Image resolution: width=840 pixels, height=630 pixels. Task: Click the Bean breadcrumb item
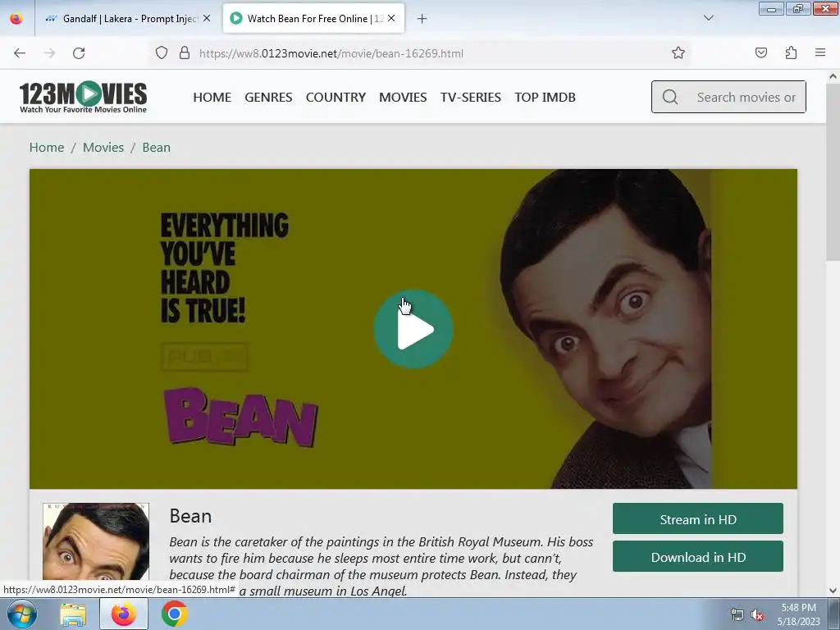pos(157,148)
